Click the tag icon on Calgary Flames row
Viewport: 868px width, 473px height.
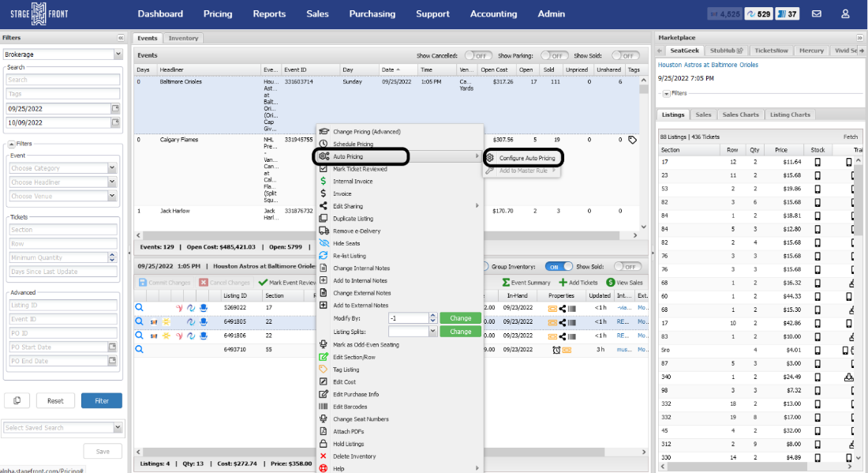click(632, 140)
